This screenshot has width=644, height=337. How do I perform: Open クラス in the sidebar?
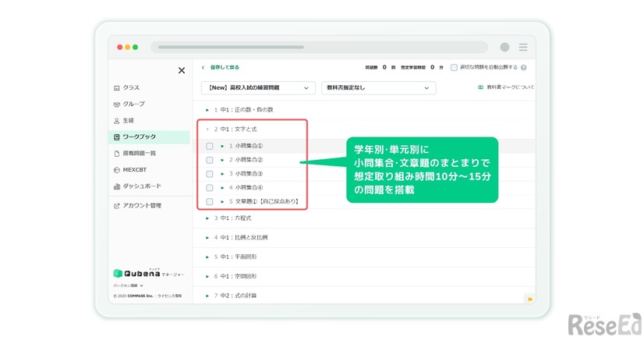coord(130,88)
